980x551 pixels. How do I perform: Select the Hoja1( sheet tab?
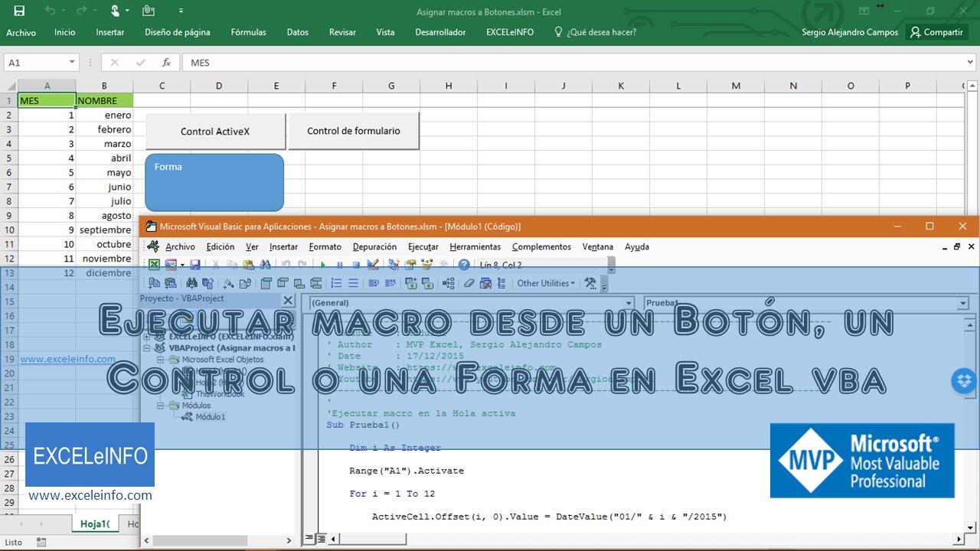tap(96, 524)
